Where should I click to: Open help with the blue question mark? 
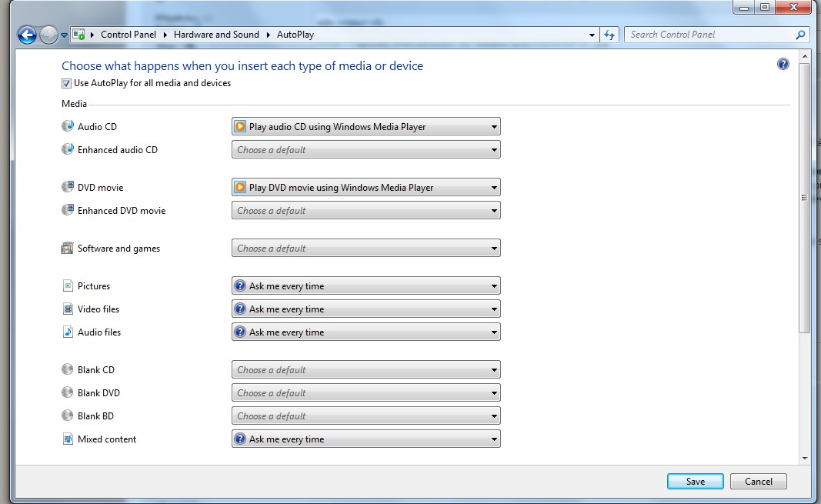(x=783, y=65)
